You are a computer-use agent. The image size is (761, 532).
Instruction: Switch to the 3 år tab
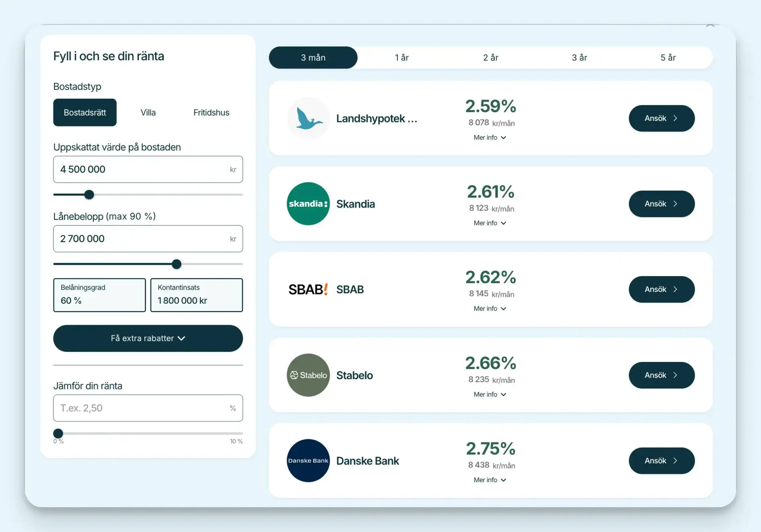tap(579, 57)
